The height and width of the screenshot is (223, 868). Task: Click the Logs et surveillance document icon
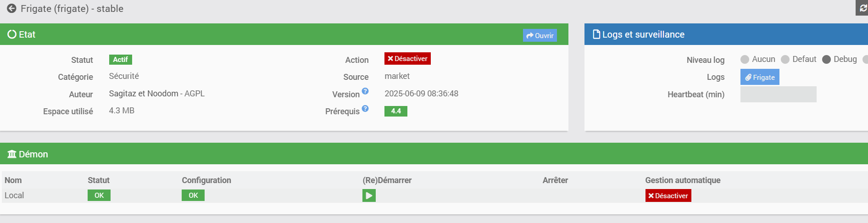pyautogui.click(x=596, y=34)
